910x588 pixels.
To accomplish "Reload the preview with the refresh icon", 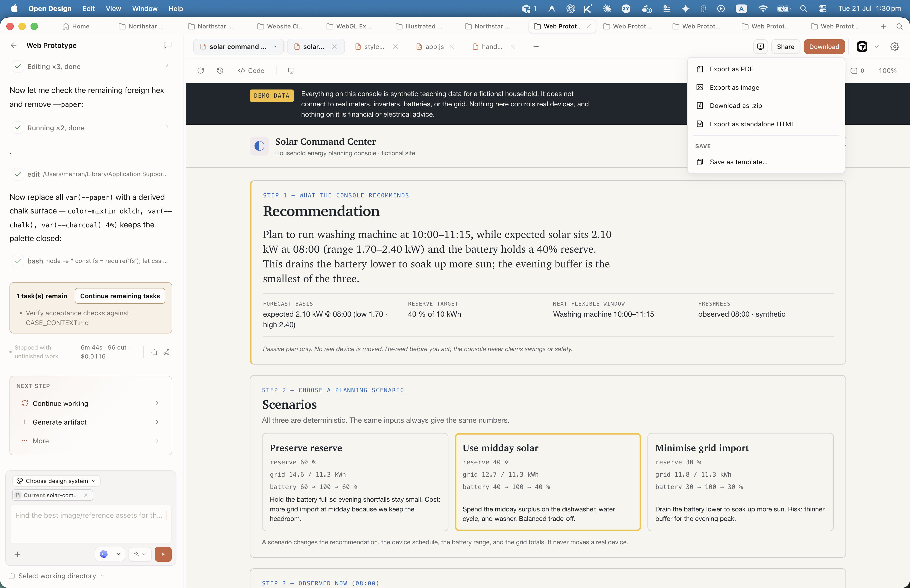I will [200, 71].
